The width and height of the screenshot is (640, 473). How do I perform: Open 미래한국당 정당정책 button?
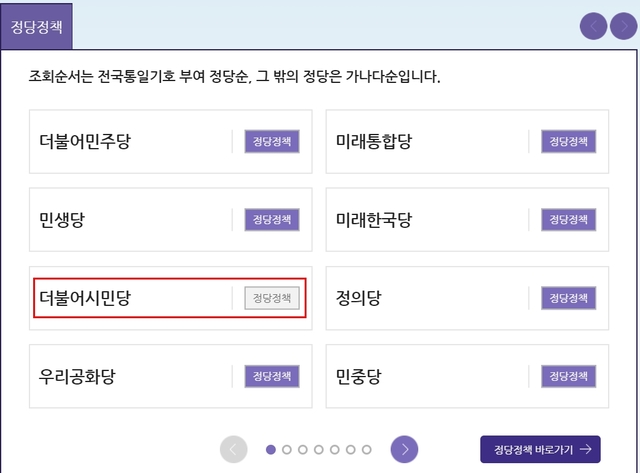569,220
